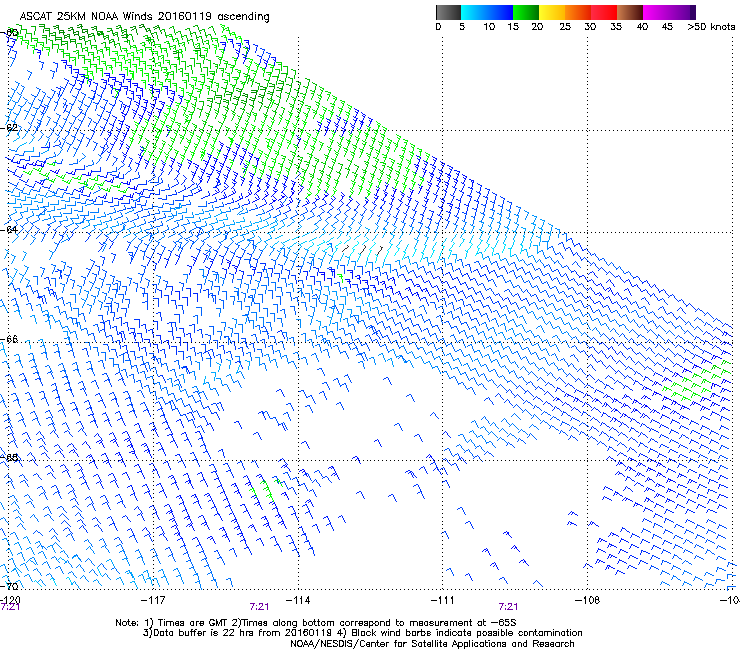Click the -120 longitude axis label

[10, 600]
